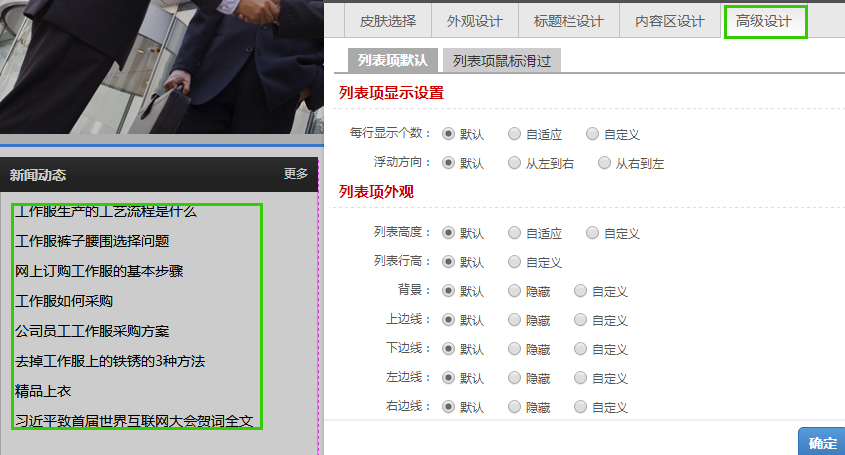The image size is (845, 455).
Task: Open the news item 工作服如何采购
Action: [64, 301]
